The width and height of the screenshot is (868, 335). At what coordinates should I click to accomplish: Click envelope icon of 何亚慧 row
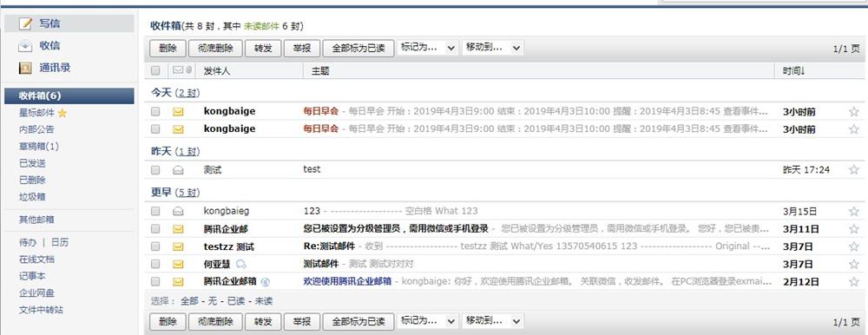(178, 264)
